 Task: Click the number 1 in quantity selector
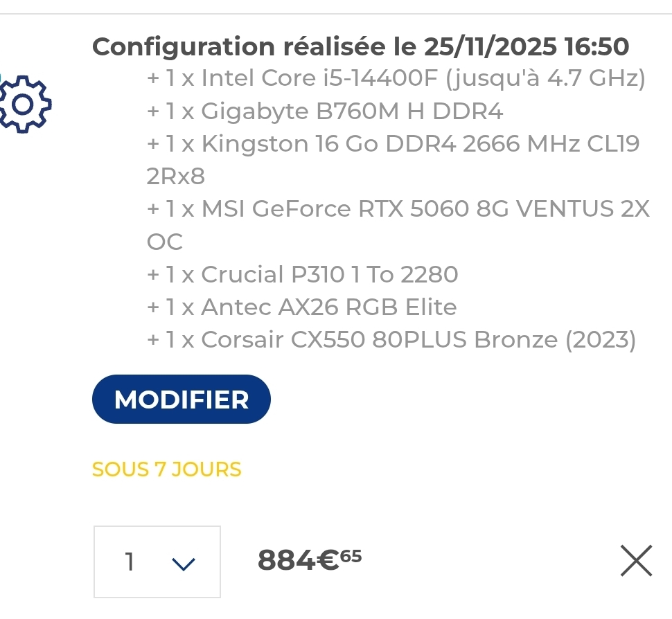click(x=130, y=562)
